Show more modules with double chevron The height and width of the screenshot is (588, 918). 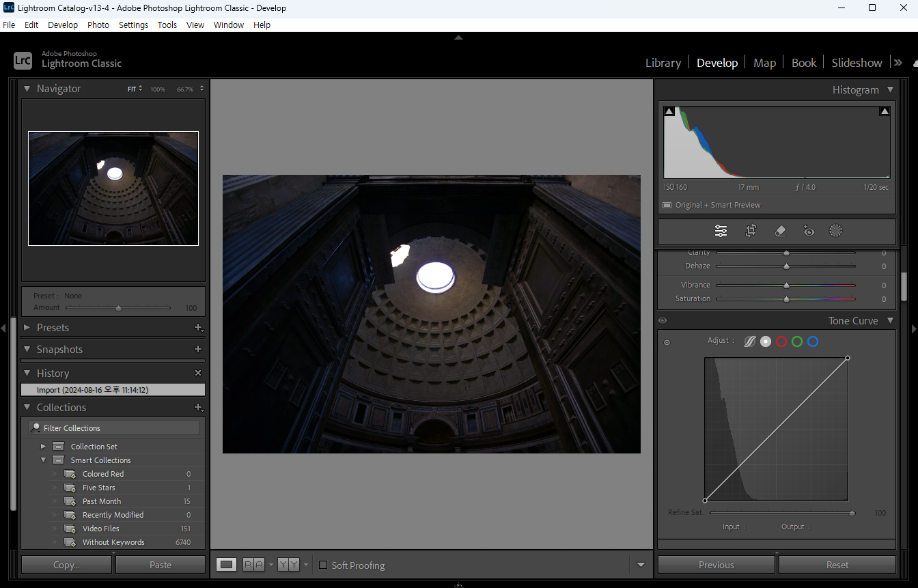tap(898, 62)
